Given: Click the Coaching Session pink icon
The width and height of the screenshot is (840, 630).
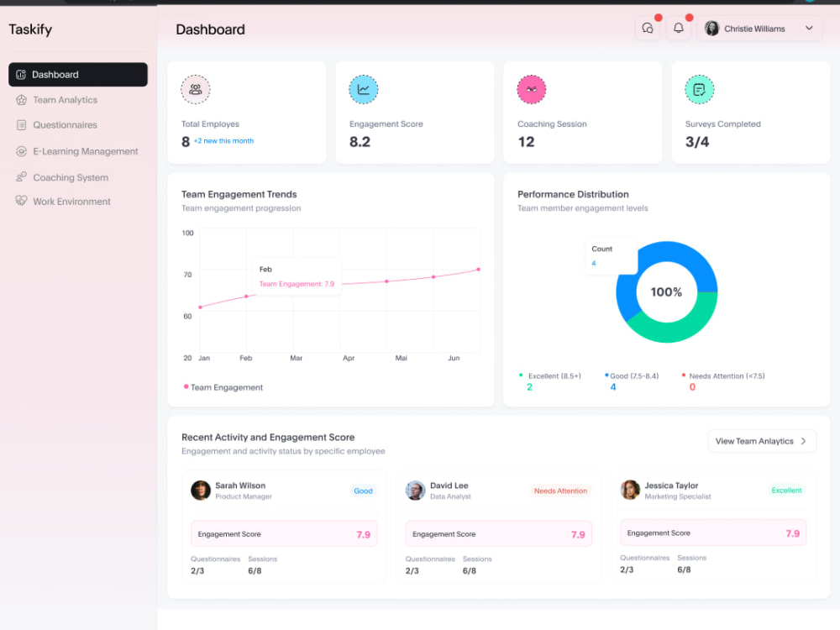Looking at the screenshot, I should pos(532,90).
